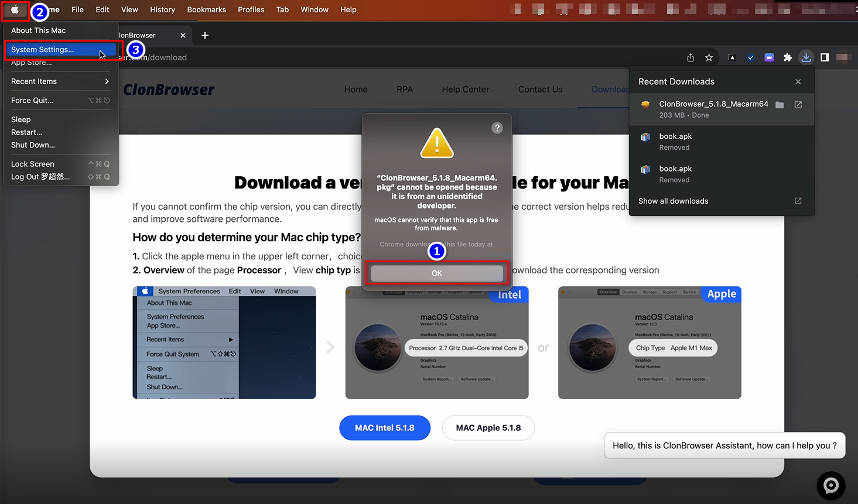The height and width of the screenshot is (504, 858).
Task: Select System Settings… in the Apple menu
Action: tap(61, 50)
